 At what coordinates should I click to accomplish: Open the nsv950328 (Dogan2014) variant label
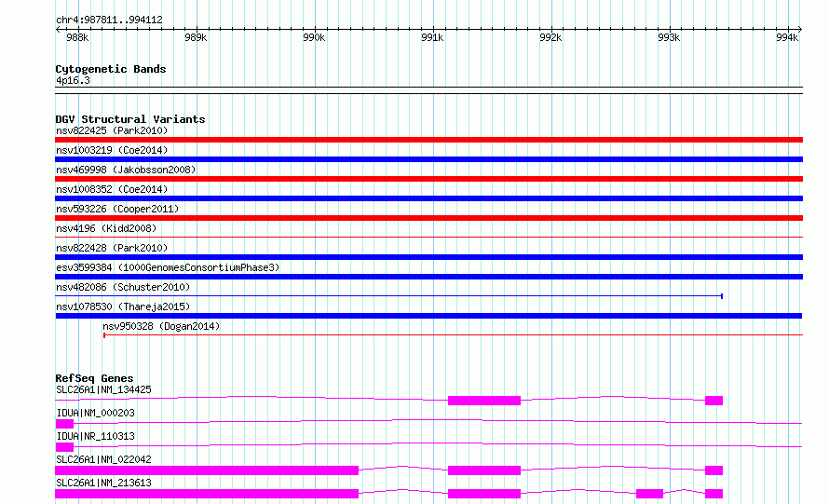click(x=161, y=326)
